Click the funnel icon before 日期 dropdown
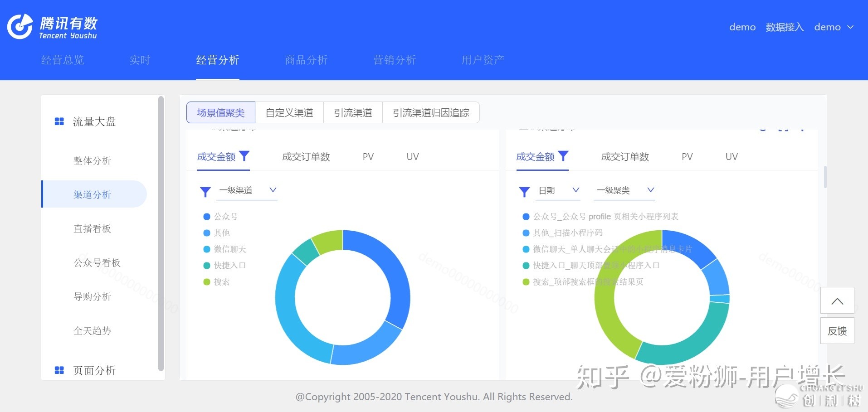The height and width of the screenshot is (412, 868). [524, 192]
